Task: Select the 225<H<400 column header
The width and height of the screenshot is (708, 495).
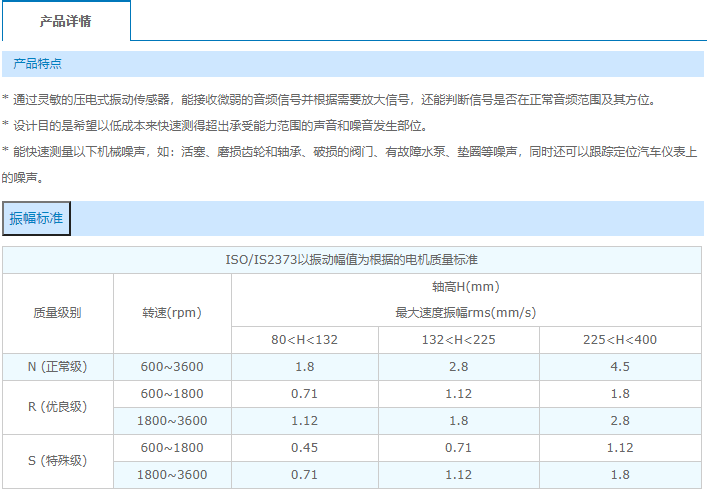Action: 620,339
